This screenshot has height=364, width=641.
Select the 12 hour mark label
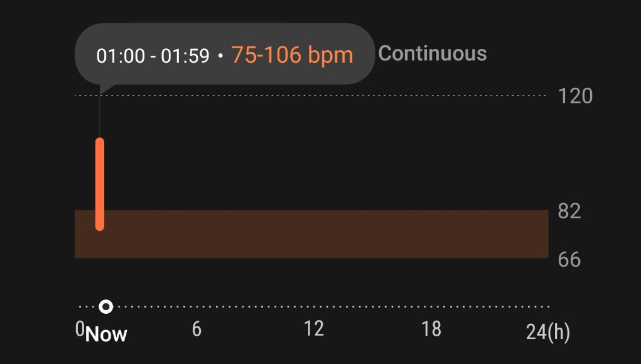click(314, 329)
